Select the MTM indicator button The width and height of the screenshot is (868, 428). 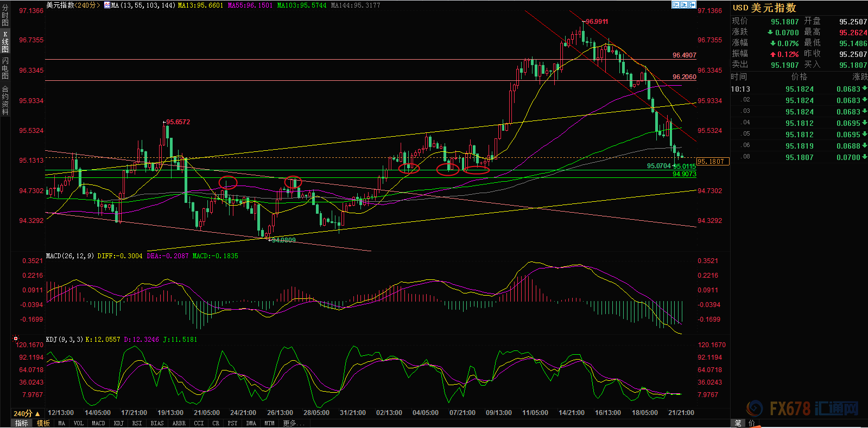point(269,423)
